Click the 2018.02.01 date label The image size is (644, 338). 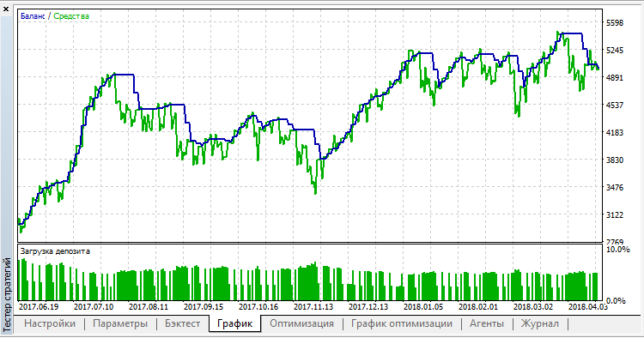pyautogui.click(x=478, y=307)
